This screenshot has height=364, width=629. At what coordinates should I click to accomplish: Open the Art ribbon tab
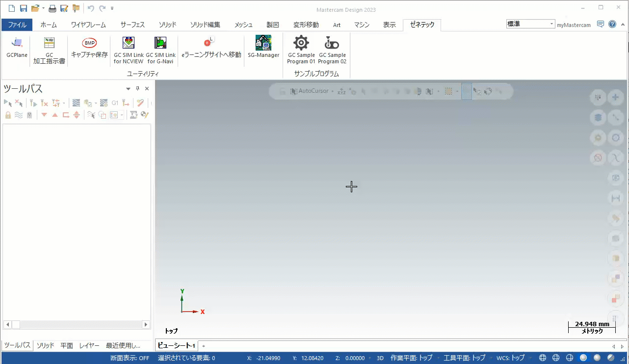[337, 25]
